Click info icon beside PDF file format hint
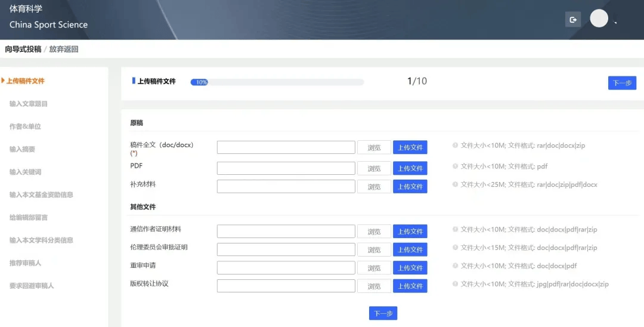Image resolution: width=644 pixels, height=327 pixels. (455, 166)
